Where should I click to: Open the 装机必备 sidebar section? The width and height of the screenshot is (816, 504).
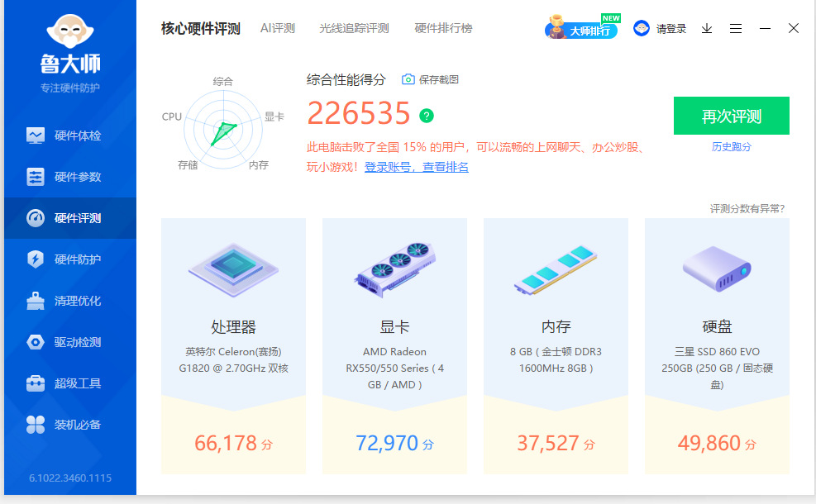(x=70, y=425)
